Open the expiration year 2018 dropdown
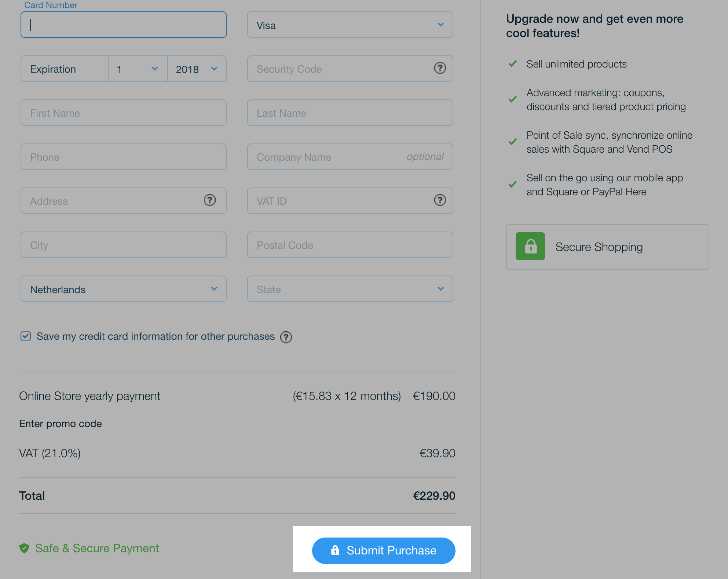This screenshot has width=728, height=579. (x=197, y=69)
